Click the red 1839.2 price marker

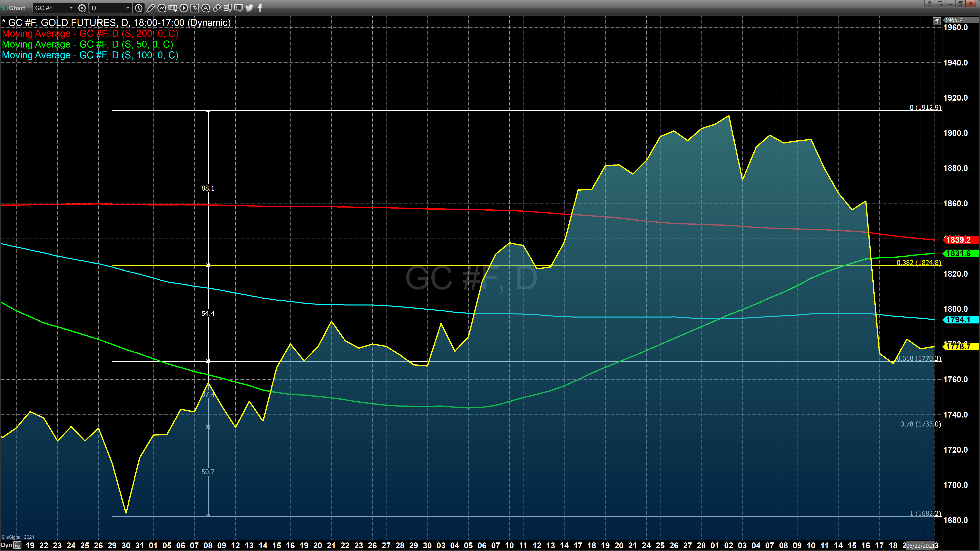click(x=959, y=240)
